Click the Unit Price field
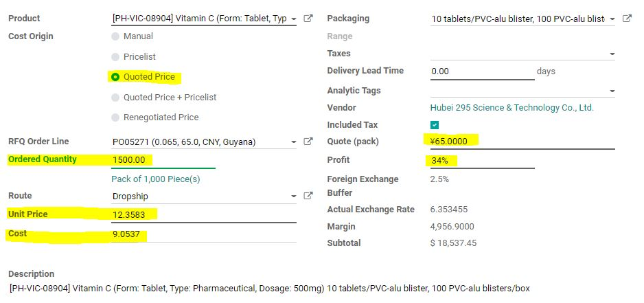644x303 pixels. click(x=204, y=214)
